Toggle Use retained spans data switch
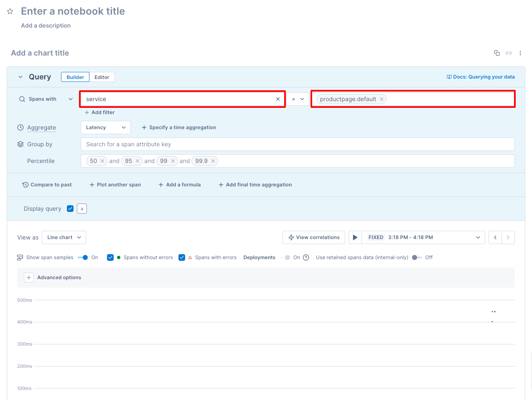 pos(418,257)
